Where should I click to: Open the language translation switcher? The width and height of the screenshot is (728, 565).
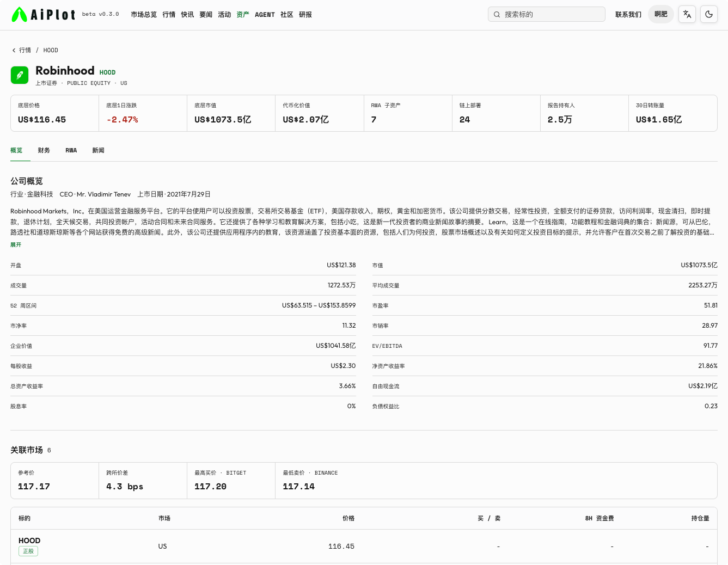pos(687,14)
